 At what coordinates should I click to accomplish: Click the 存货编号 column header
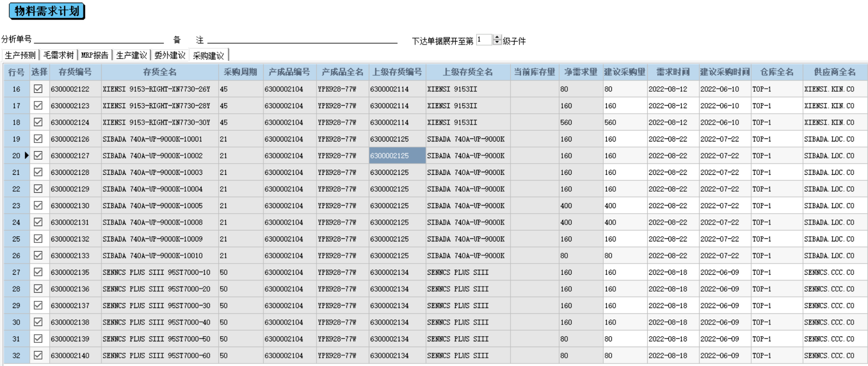coord(75,72)
